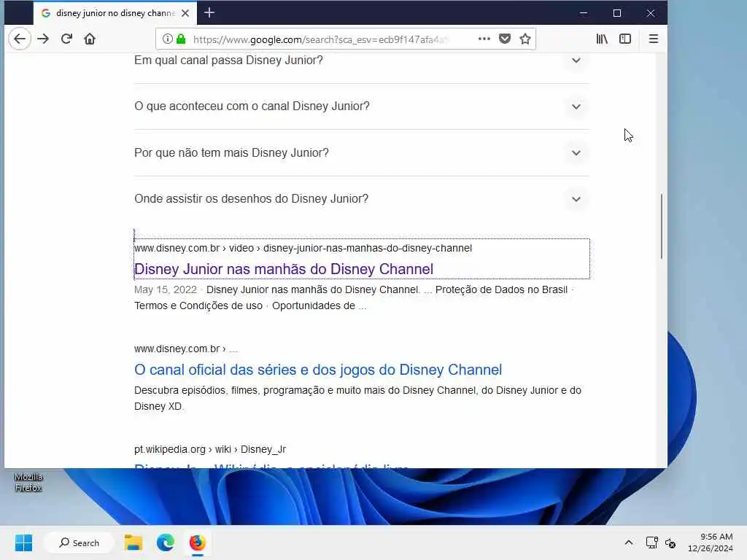Viewport: 747px width, 560px height.
Task: Maximize the Firefox window
Action: (x=617, y=13)
